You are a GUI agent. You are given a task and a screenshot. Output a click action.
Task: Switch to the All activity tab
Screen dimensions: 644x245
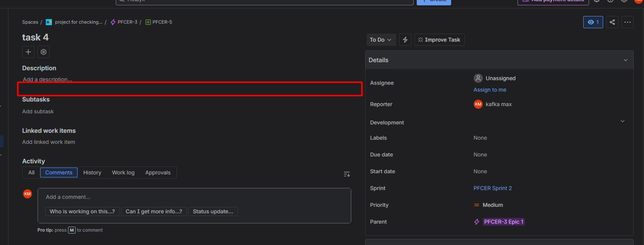coord(31,172)
